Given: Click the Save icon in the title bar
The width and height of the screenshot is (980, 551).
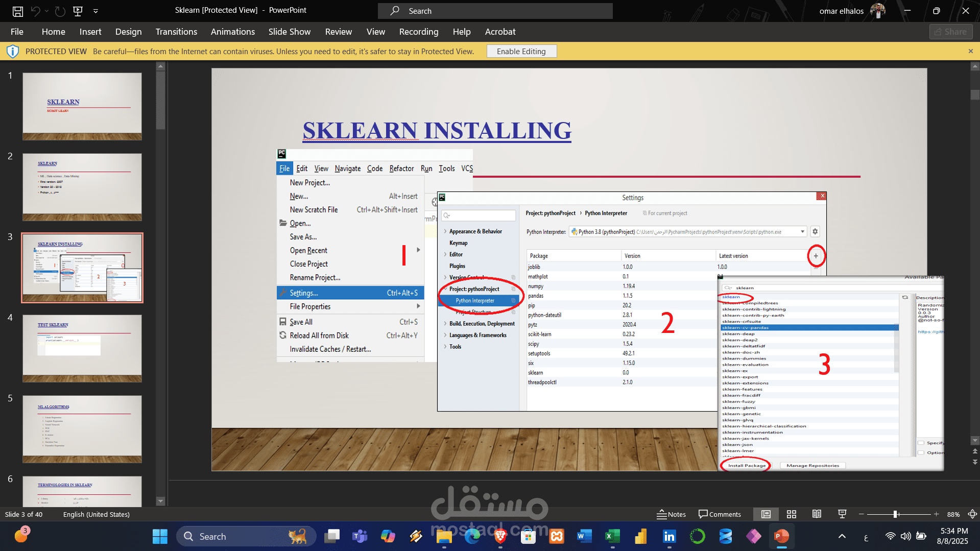Looking at the screenshot, I should (x=18, y=11).
